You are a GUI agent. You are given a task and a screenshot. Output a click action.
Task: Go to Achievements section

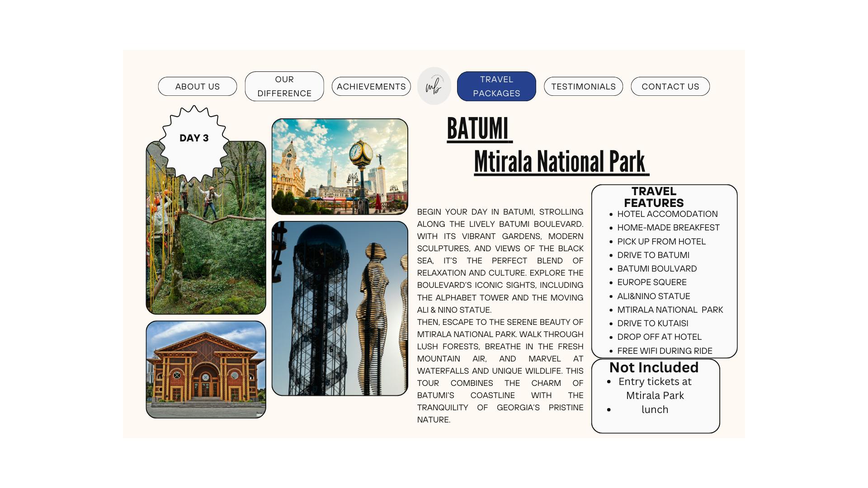pos(371,86)
